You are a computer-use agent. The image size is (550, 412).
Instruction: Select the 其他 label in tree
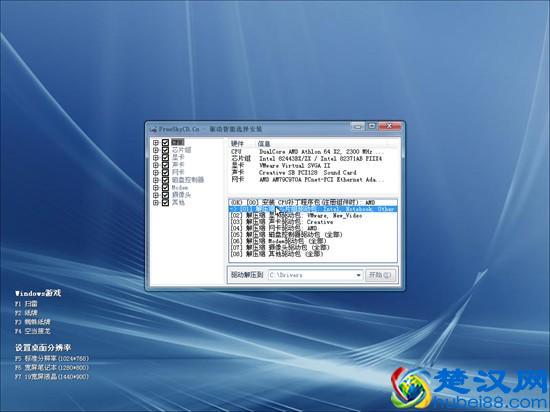178,203
